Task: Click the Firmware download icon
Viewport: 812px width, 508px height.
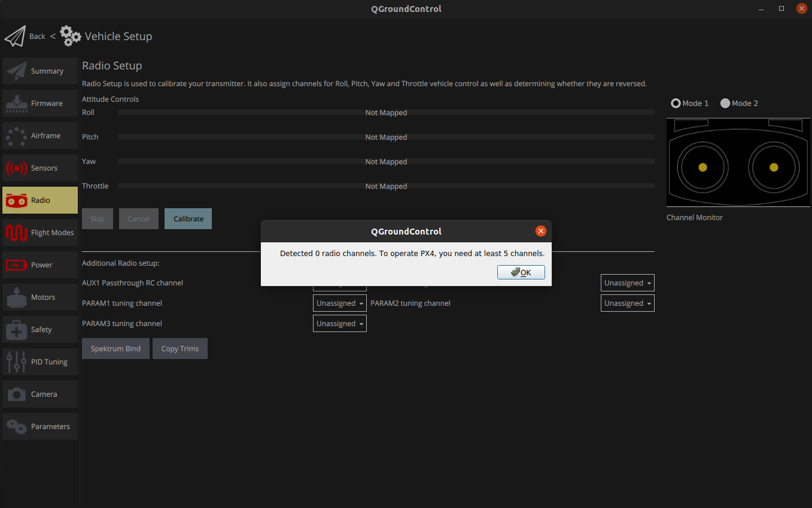Action: pos(16,104)
